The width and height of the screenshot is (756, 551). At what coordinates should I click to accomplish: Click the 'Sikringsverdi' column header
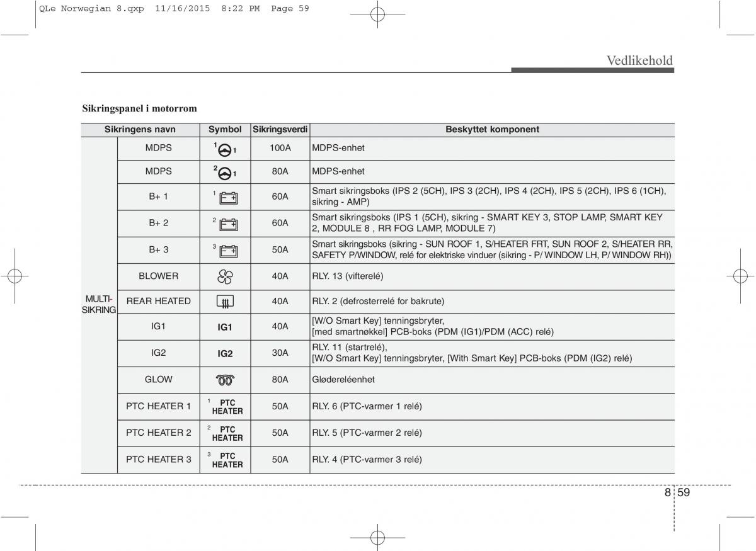pos(280,130)
